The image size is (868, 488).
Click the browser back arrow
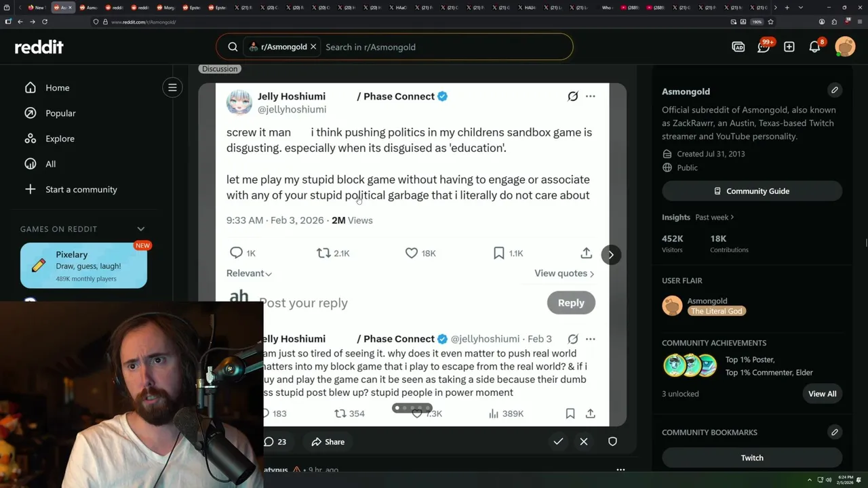click(20, 22)
